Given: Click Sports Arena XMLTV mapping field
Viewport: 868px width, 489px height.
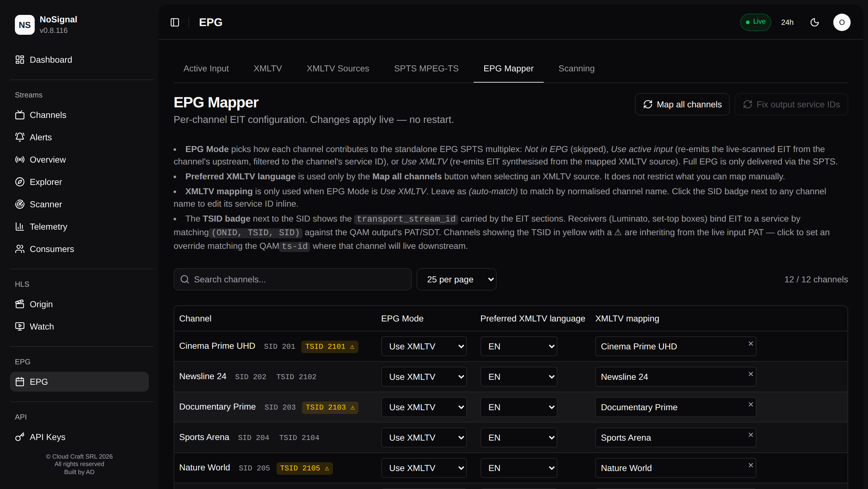Looking at the screenshot, I should click(675, 437).
